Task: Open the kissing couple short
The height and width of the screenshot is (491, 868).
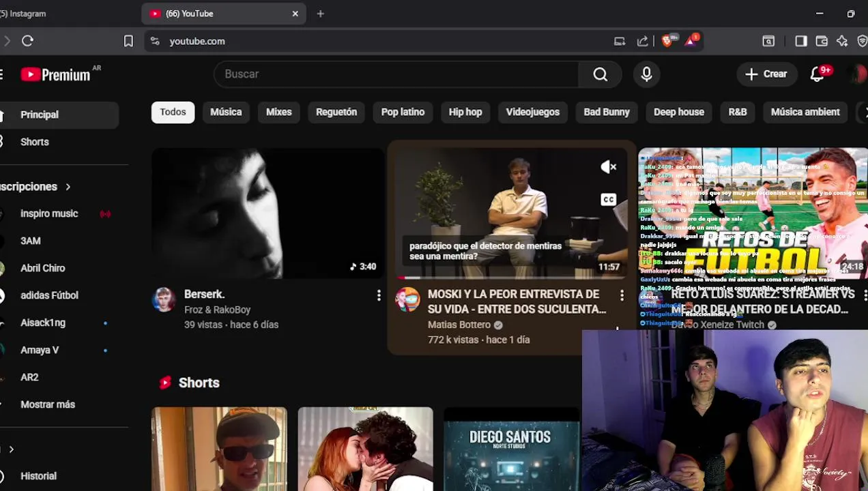Action: [365, 449]
